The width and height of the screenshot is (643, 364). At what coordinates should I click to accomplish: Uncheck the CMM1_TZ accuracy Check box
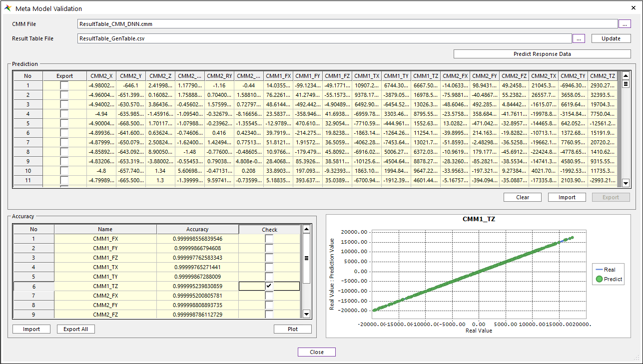[x=269, y=286]
